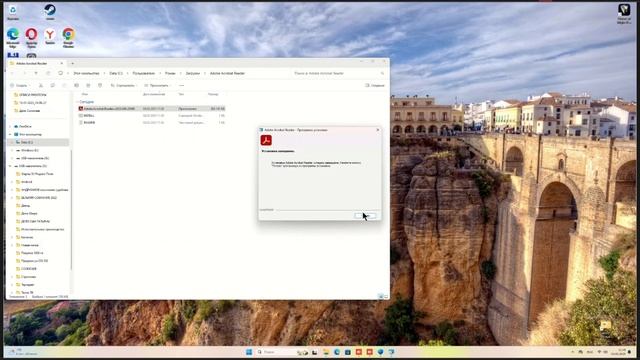The width and height of the screenshot is (640, 360).
Task: Click Загрузки in the address breadcrumb
Action: coord(193,73)
